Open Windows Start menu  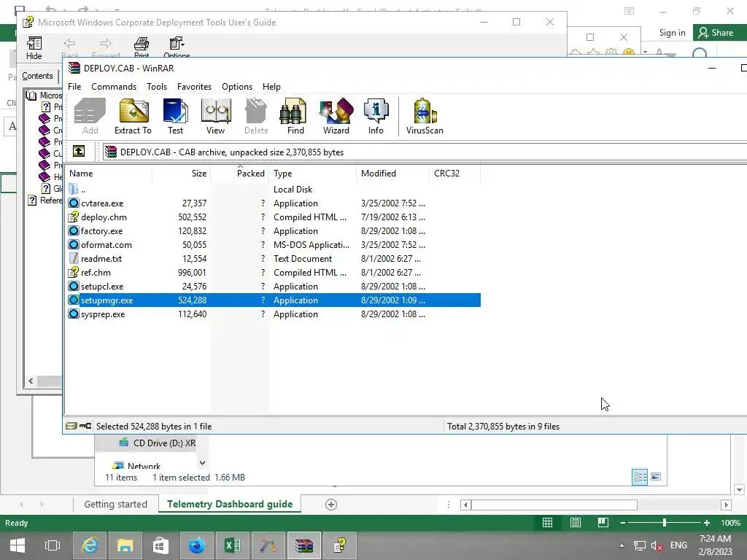[x=18, y=545]
